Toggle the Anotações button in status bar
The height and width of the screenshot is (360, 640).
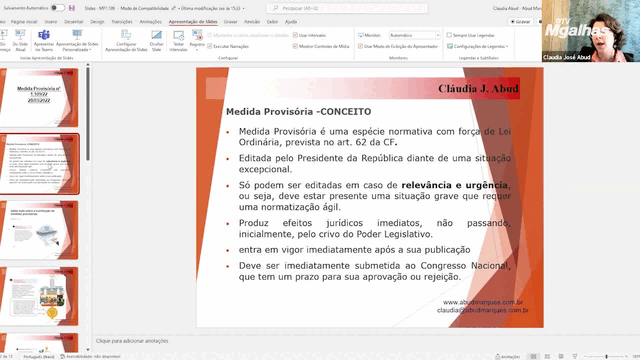click(507, 357)
